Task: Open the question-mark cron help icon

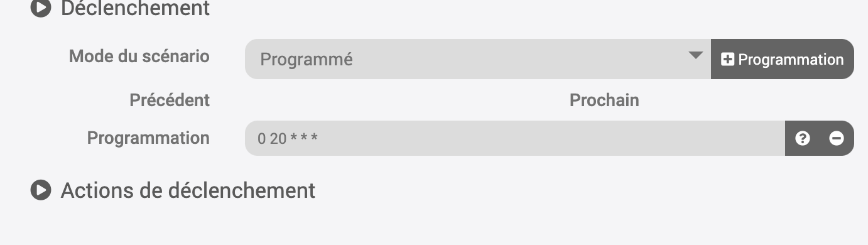Action: click(x=803, y=138)
